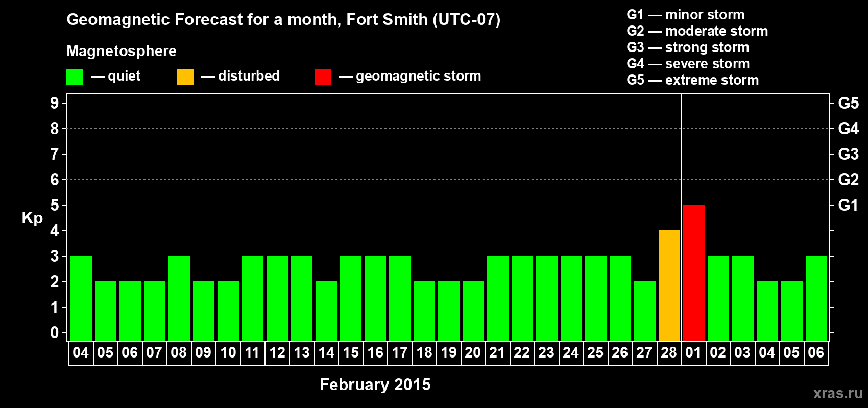The height and width of the screenshot is (408, 868).
Task: Click the green bar for March 06
Action: click(816, 298)
